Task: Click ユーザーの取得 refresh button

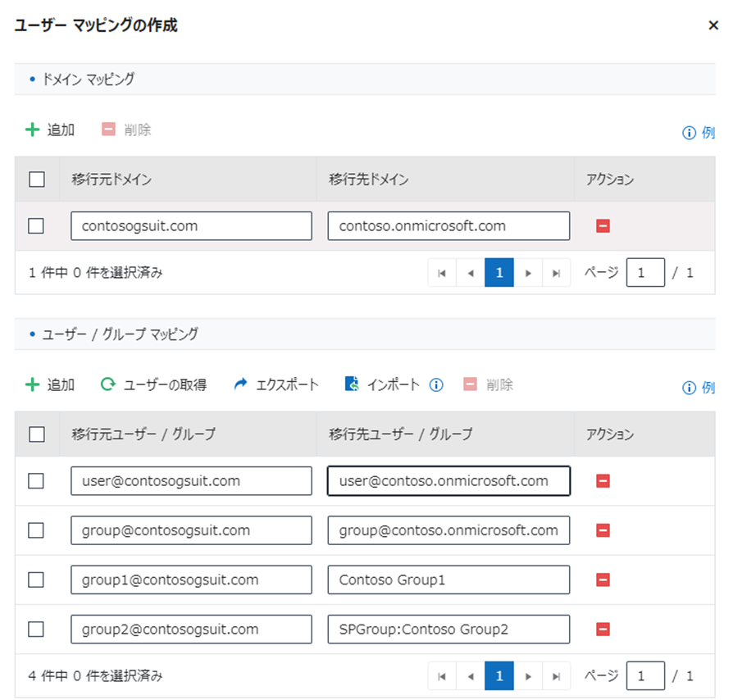Action: click(154, 384)
